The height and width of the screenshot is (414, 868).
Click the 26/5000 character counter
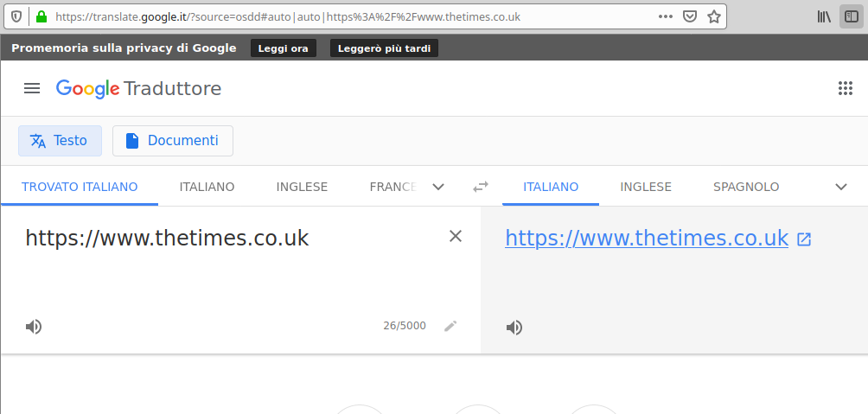405,326
